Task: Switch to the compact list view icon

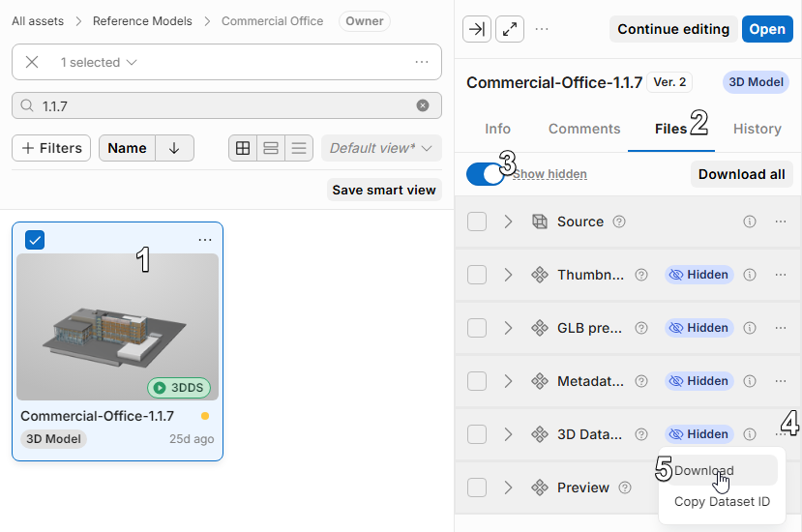Action: (299, 148)
